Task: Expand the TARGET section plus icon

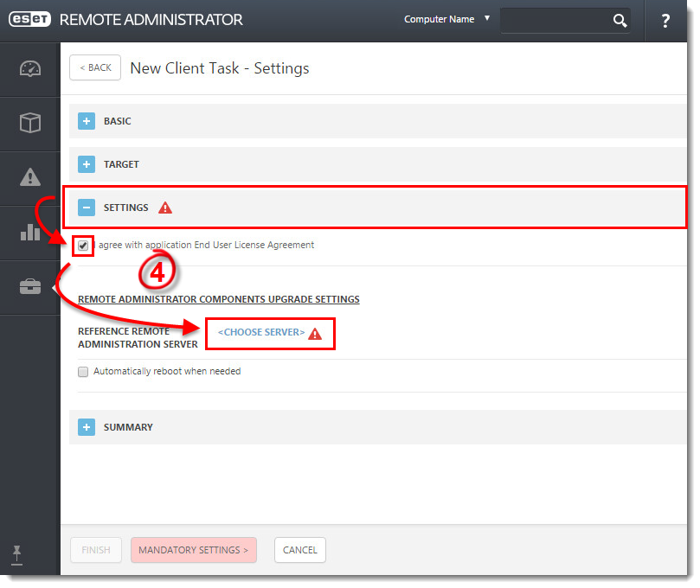Action: pos(87,164)
